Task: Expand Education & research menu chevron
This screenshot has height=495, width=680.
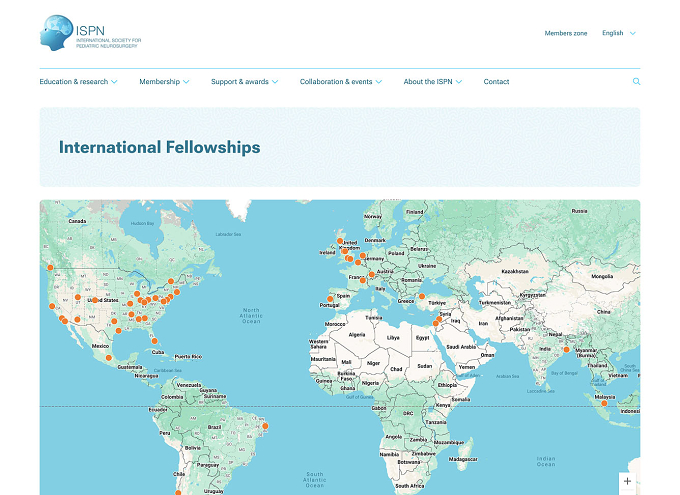Action: [x=114, y=82]
